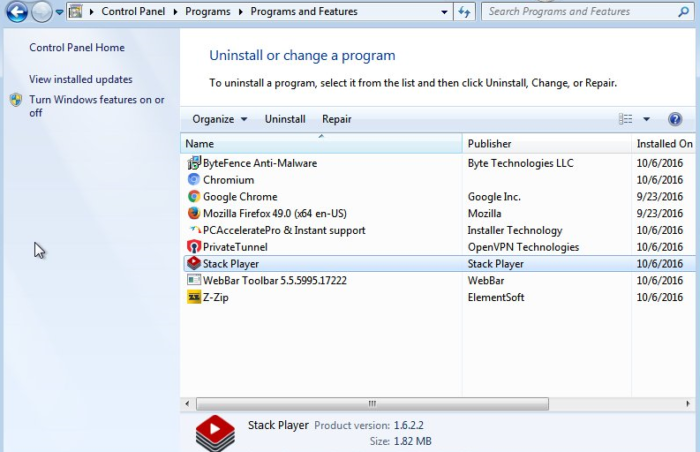Expand the arrow after Control Panel breadcrumb
Viewport: 700px width, 452px height.
[x=175, y=12]
